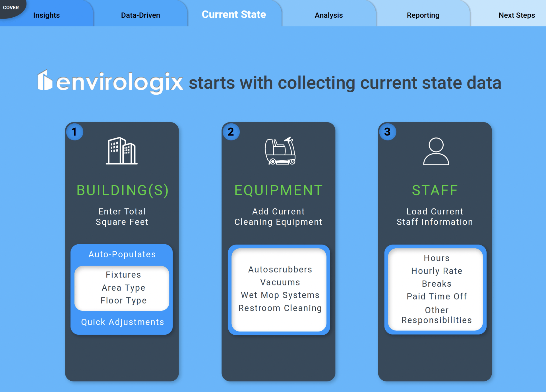Click the Auto-Populates label
The height and width of the screenshot is (392, 546).
122,254
